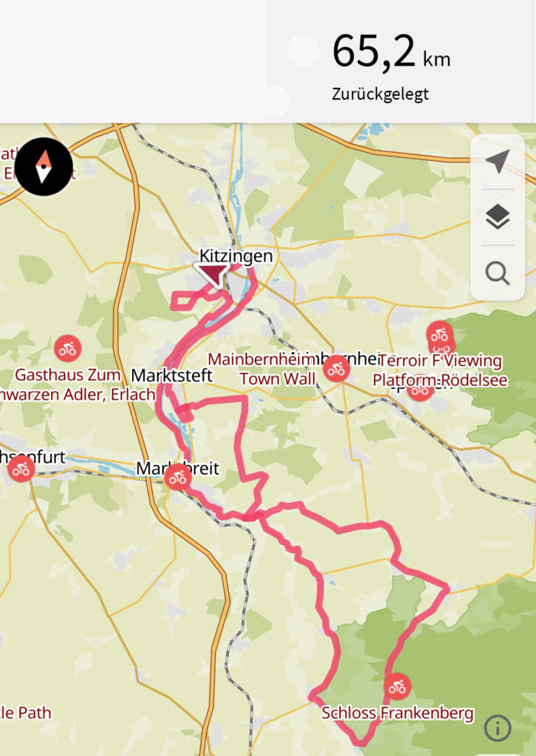Viewport: 536px width, 756px height.
Task: Tap Gasthaus Zum Schwarzen Adler, Erlach label
Action: coord(77,384)
